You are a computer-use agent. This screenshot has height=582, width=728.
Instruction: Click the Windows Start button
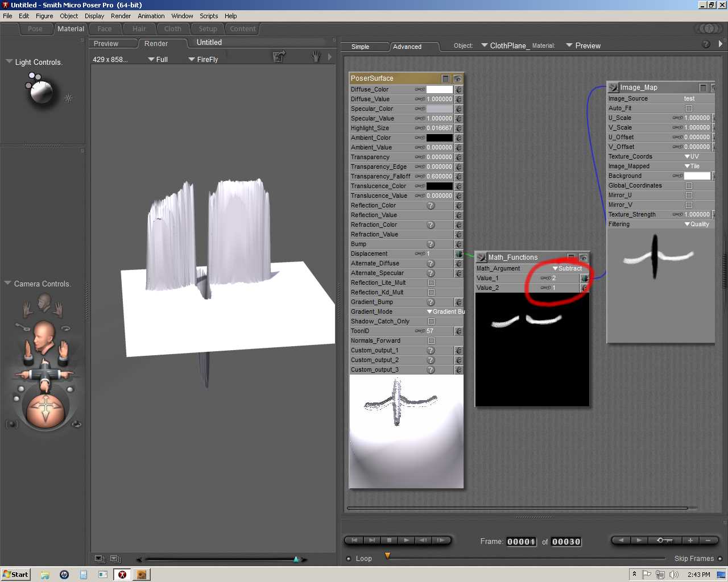15,575
